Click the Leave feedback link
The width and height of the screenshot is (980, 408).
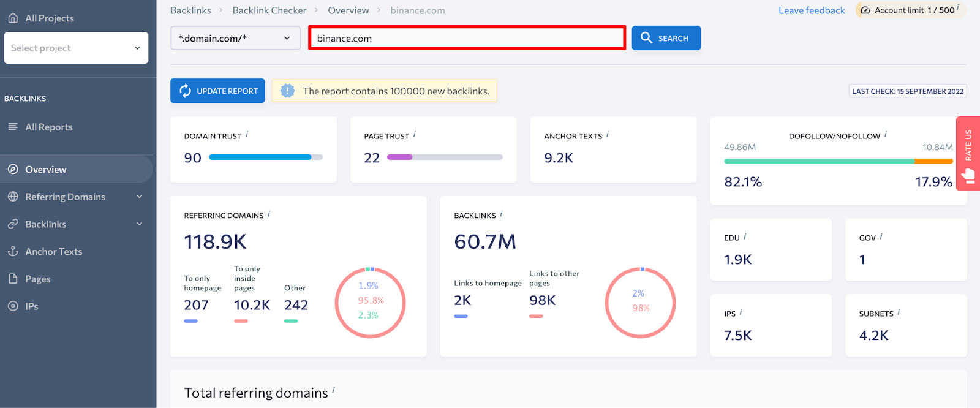coord(812,10)
